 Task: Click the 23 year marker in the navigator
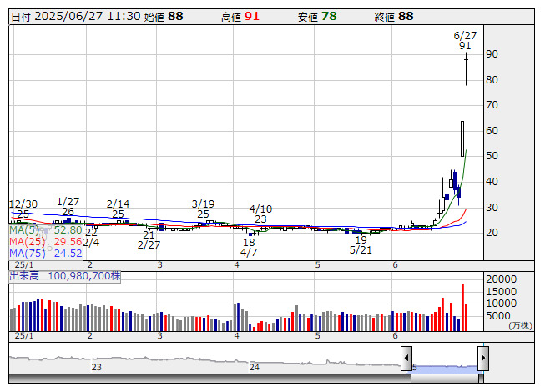(97, 367)
